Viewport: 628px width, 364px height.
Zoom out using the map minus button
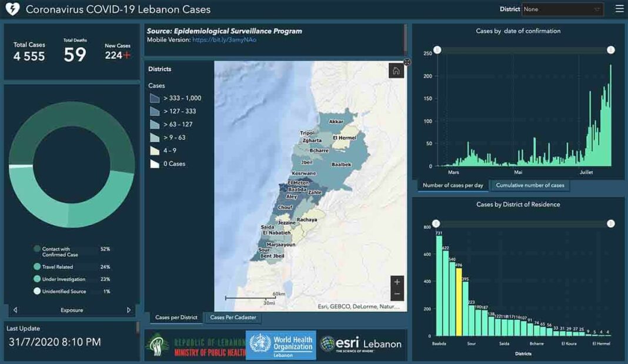[x=397, y=294]
